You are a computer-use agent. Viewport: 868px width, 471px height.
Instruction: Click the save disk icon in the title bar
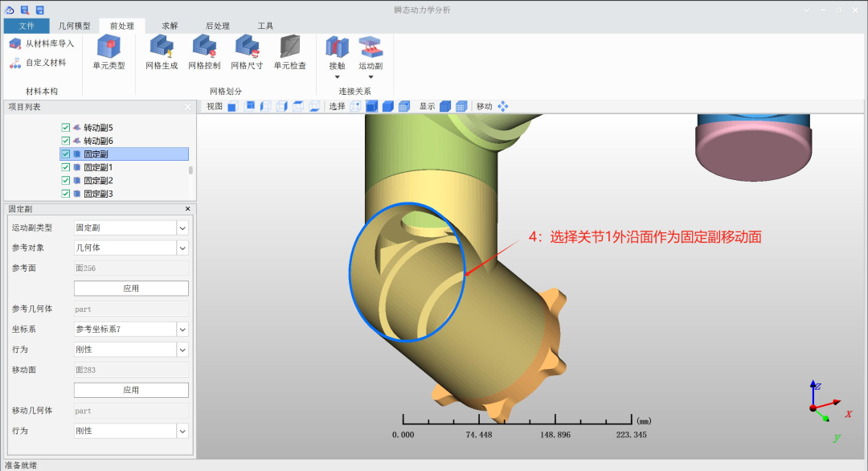[x=40, y=10]
